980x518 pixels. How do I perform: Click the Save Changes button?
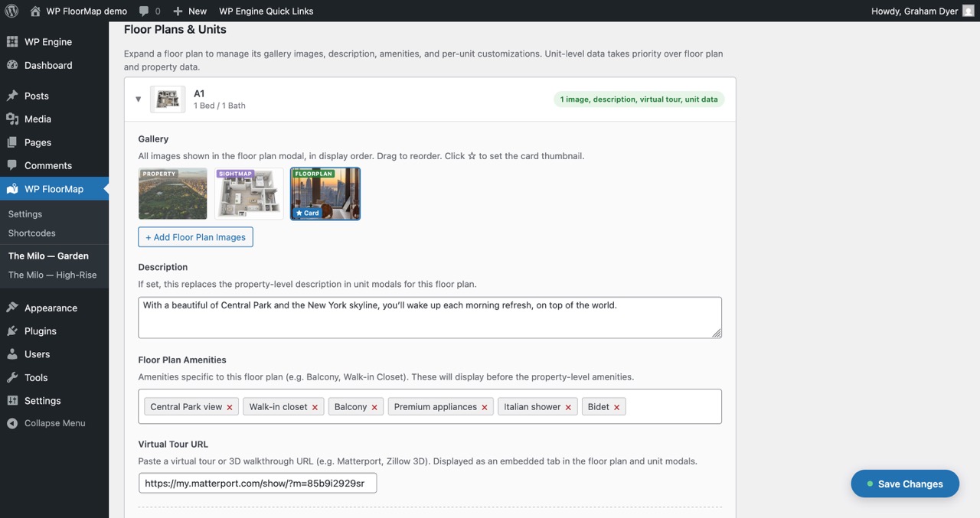905,484
